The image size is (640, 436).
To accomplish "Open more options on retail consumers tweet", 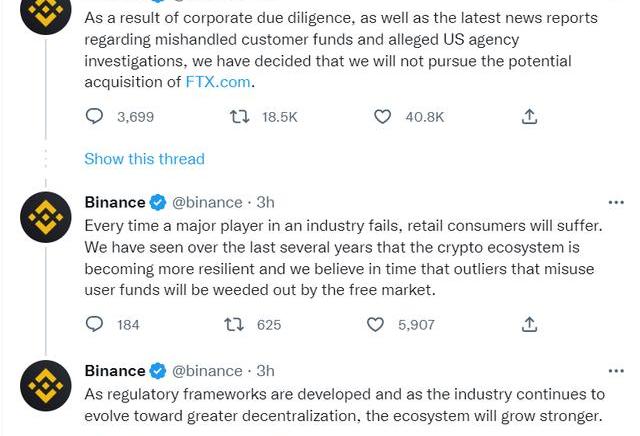I will 616,203.
